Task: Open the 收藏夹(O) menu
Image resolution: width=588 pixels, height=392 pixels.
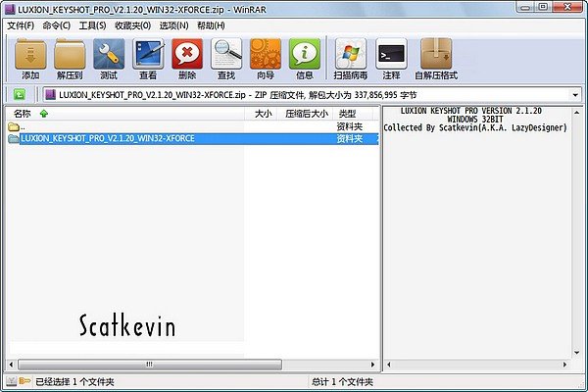Action: [x=132, y=25]
